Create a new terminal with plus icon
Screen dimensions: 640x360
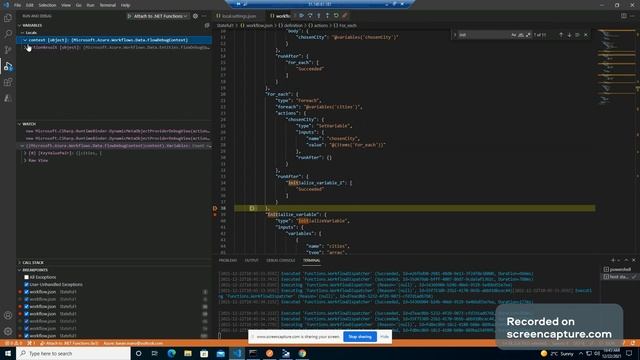coord(613,260)
